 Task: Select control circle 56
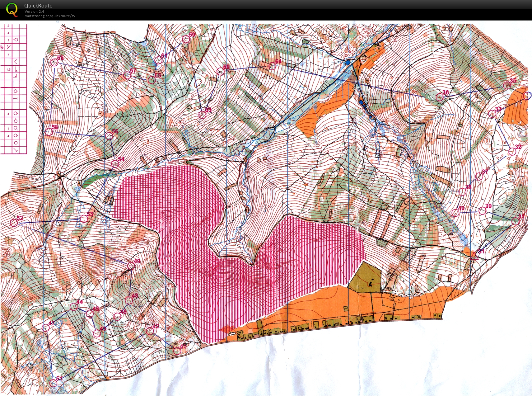109,136
